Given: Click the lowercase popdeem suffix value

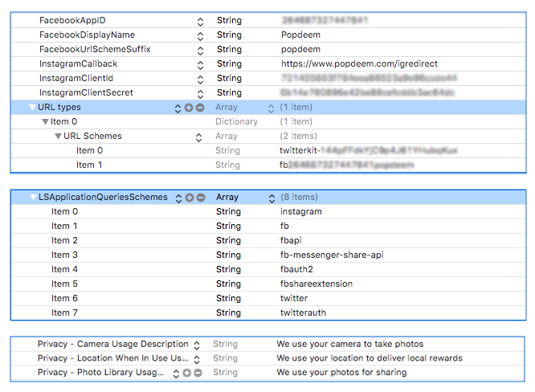Looking at the screenshot, I should click(x=300, y=50).
